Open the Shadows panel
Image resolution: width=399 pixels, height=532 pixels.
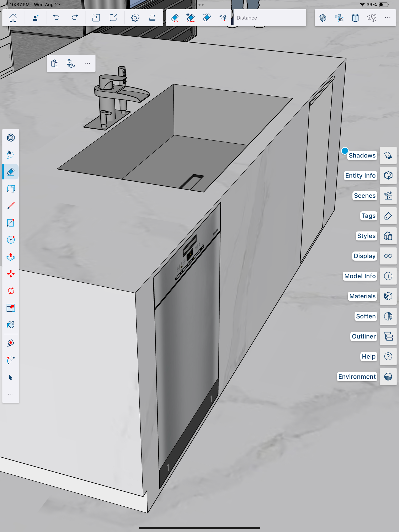388,155
